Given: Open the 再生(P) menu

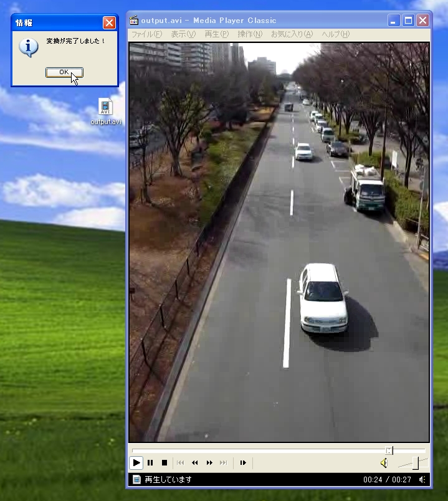Looking at the screenshot, I should tap(217, 34).
